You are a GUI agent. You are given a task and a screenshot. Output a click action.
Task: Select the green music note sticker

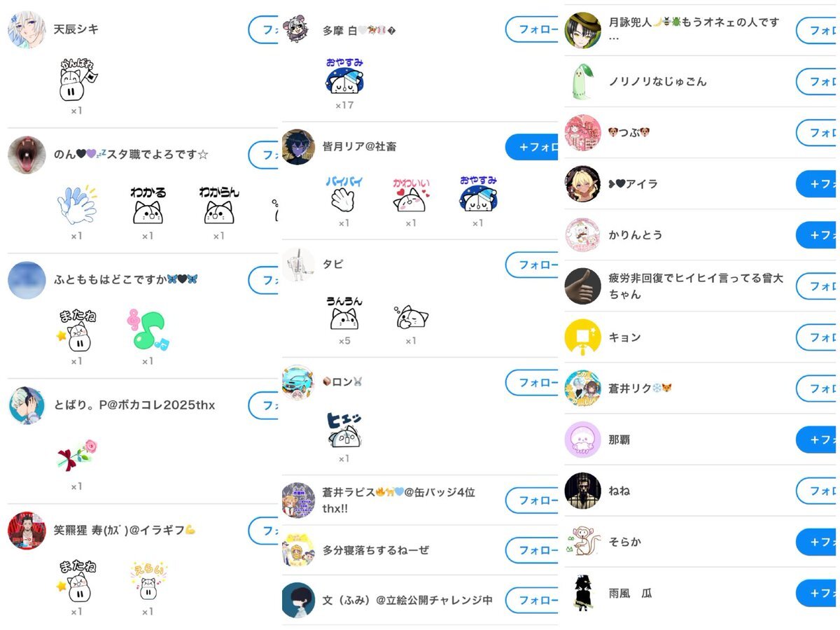148,330
